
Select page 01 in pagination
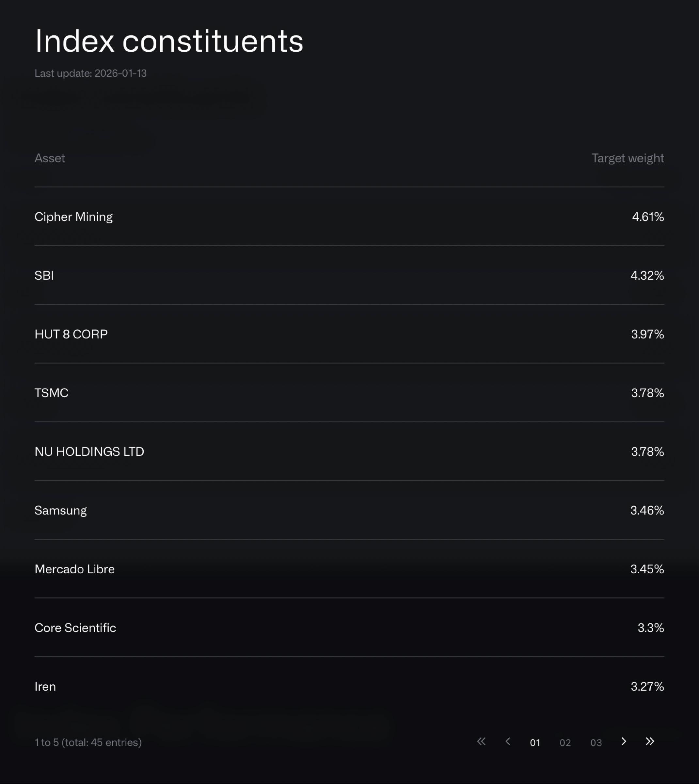coord(535,743)
